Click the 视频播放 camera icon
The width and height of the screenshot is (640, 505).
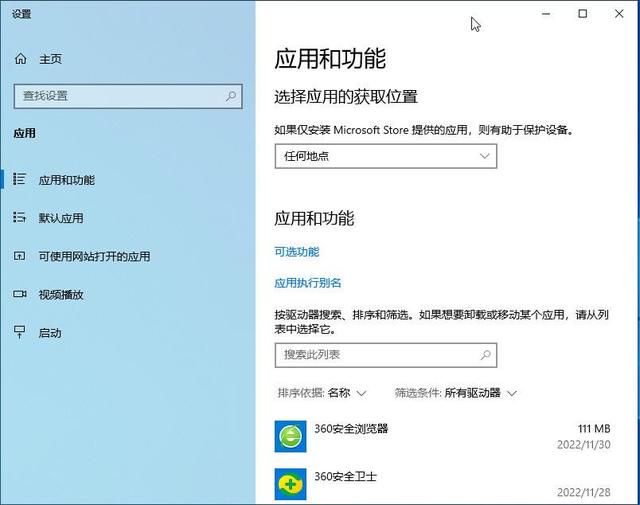point(19,294)
